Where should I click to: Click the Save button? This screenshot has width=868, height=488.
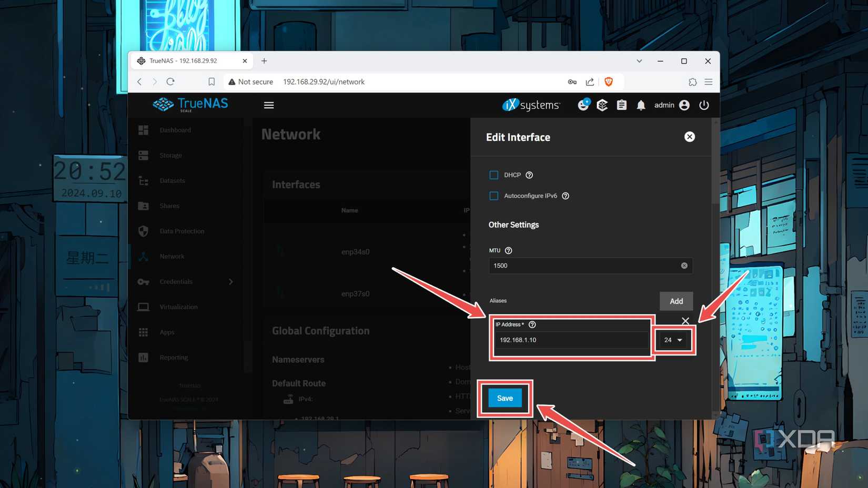[x=505, y=398]
